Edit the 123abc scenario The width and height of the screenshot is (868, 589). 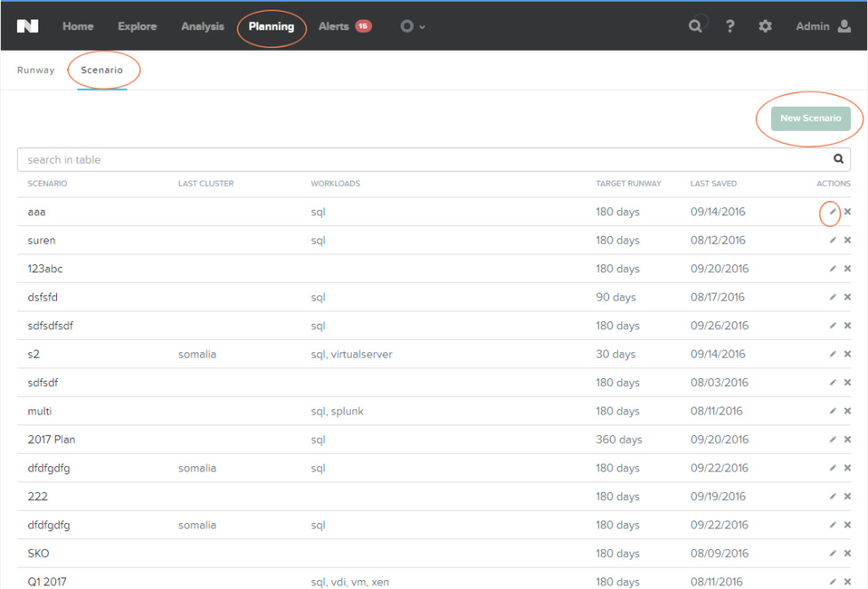(832, 269)
